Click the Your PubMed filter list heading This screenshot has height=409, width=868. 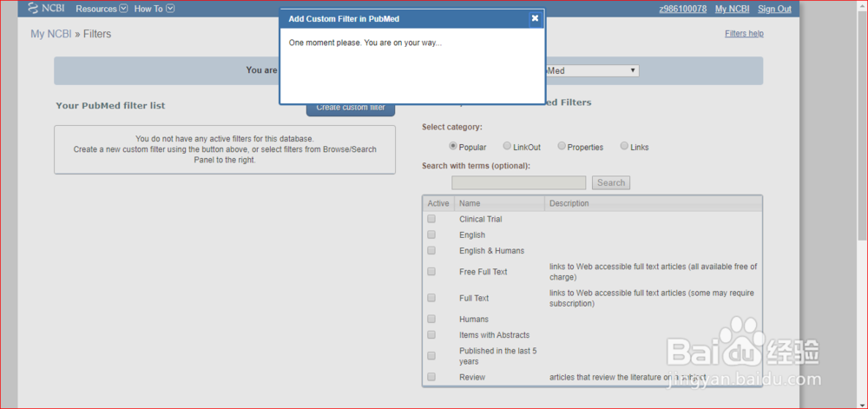(110, 105)
